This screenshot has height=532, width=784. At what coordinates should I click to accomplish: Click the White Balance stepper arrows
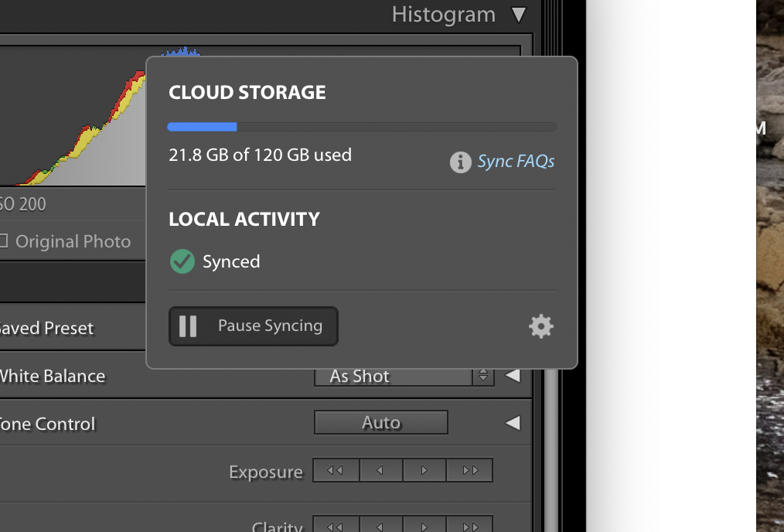(x=483, y=376)
